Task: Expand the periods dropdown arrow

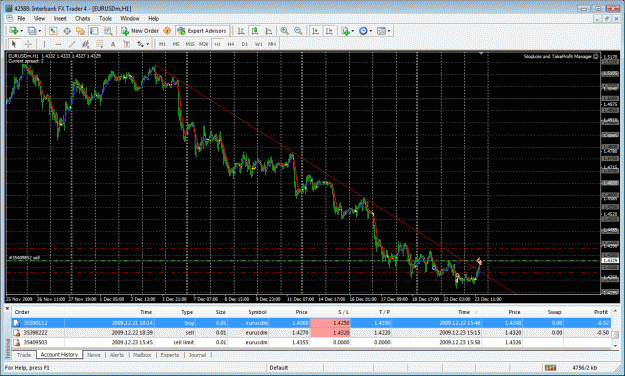Action: click(371, 31)
